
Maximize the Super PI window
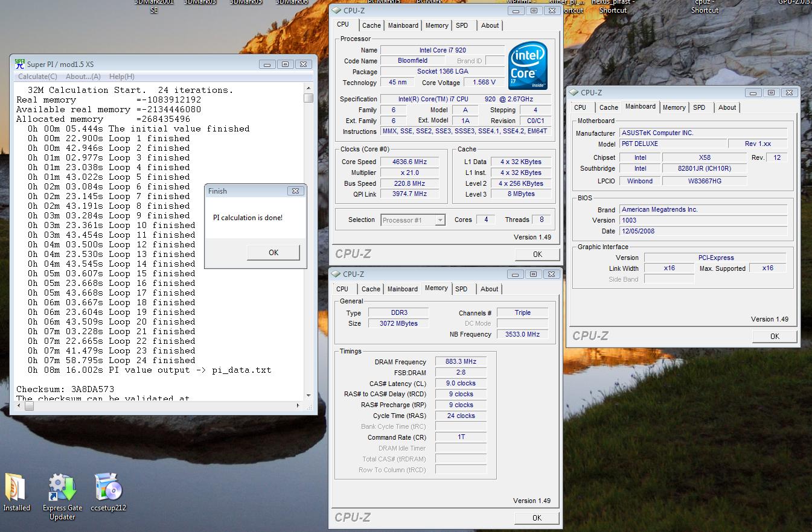(x=286, y=64)
